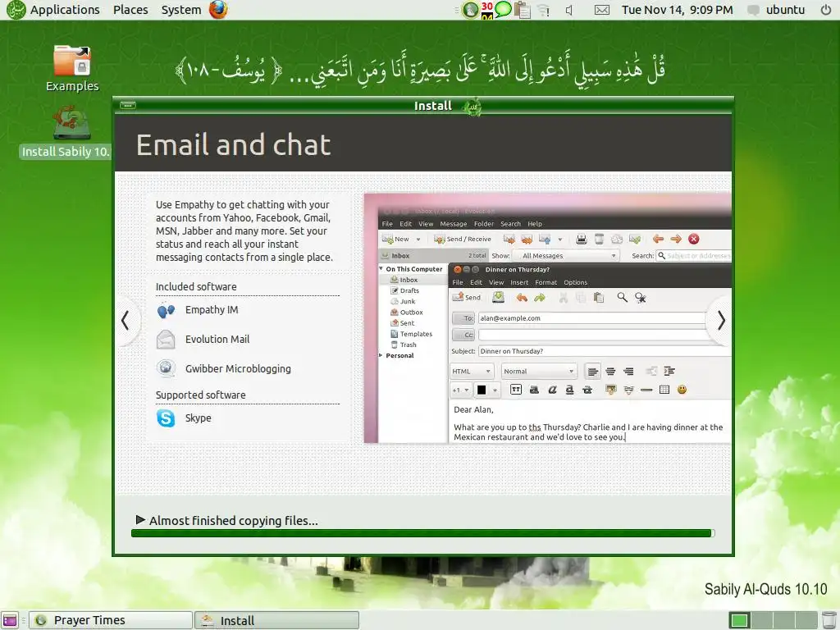This screenshot has height=630, width=840.
Task: Click the green speech bubble tray icon
Action: [x=503, y=9]
